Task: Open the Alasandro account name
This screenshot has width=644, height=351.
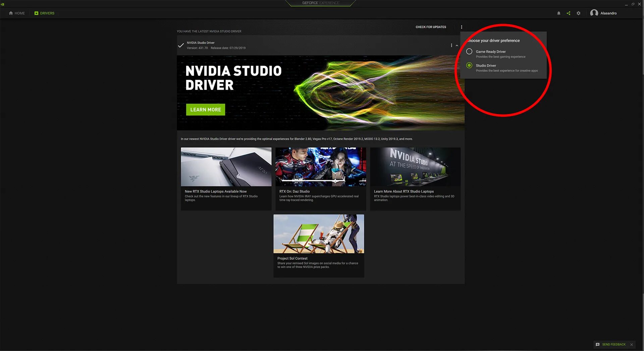Action: point(608,13)
